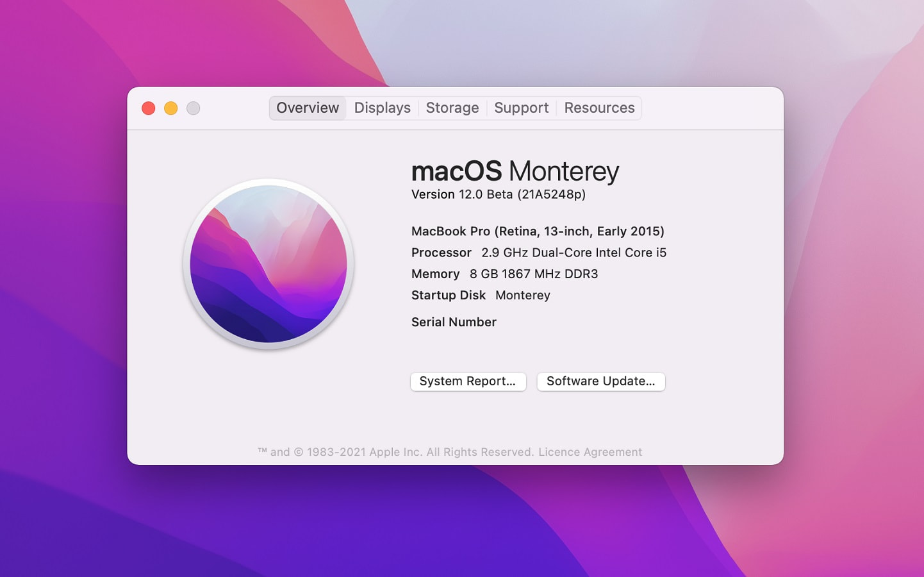
Task: Click the 1983-2021 Apple Inc. copyright text
Action: (x=396, y=452)
